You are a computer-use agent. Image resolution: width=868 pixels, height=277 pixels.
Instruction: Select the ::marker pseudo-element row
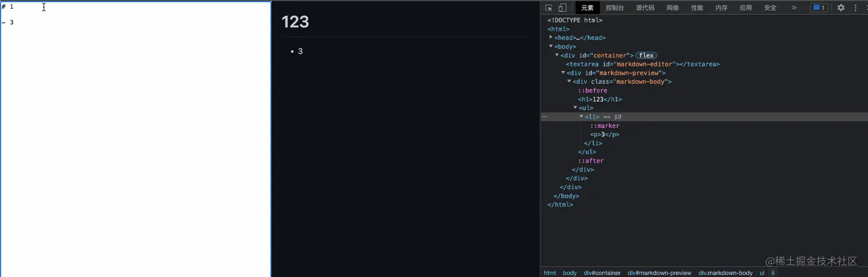tap(605, 125)
